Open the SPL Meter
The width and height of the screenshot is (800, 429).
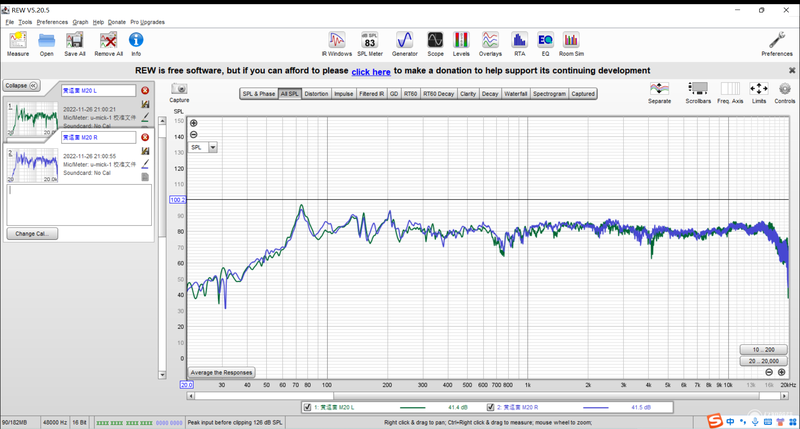coord(369,43)
